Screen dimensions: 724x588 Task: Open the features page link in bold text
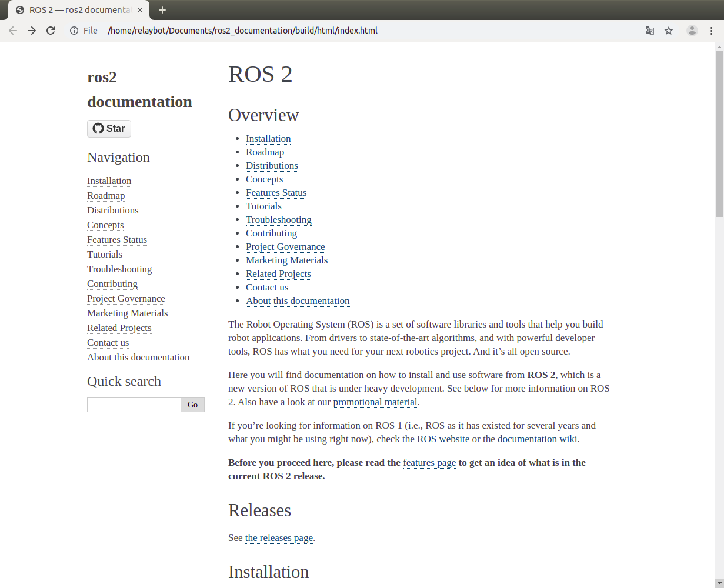[x=429, y=463]
